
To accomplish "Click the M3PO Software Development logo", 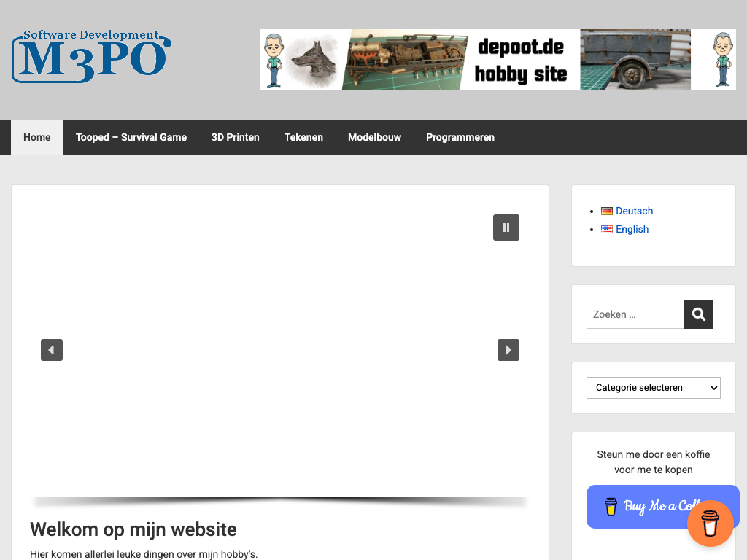I will pos(91,56).
